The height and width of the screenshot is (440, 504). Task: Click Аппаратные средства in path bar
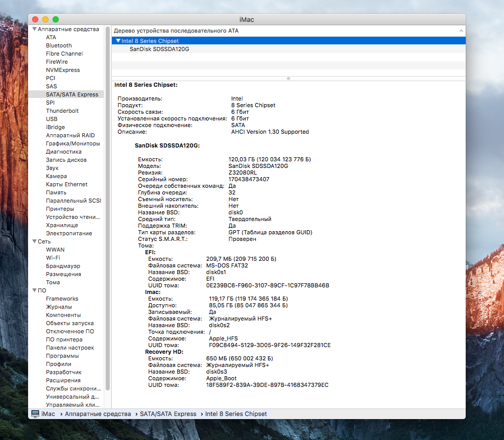(98, 413)
